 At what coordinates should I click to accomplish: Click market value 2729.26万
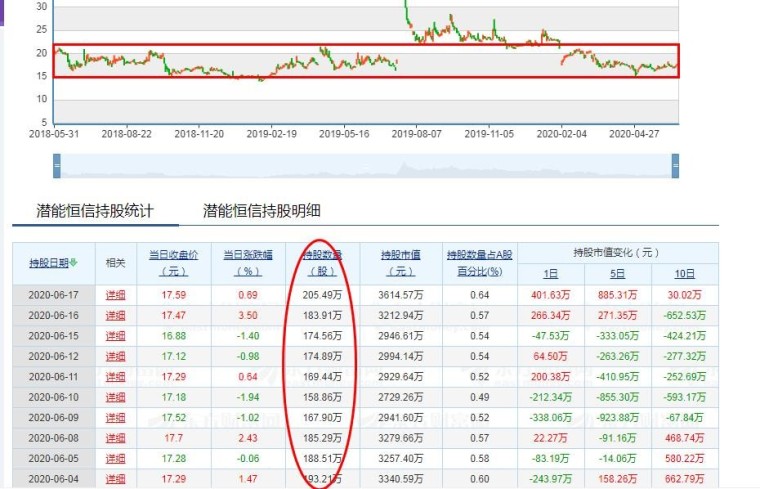click(401, 397)
